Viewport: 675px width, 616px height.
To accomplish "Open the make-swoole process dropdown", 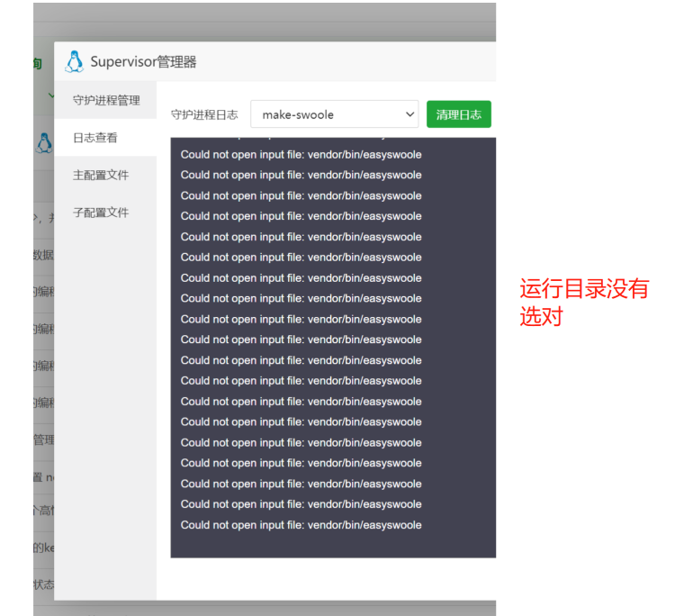I will coord(333,114).
